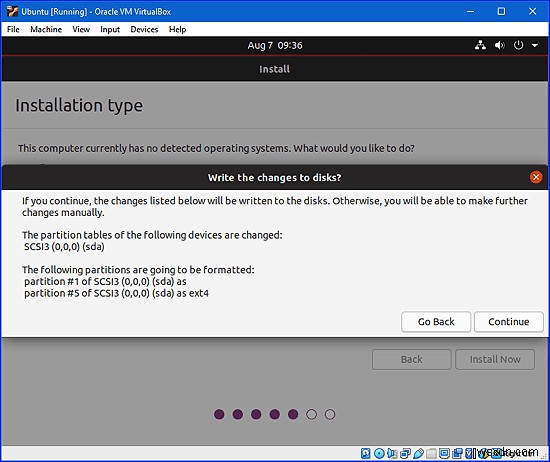Click the last empty progress dot

click(330, 414)
